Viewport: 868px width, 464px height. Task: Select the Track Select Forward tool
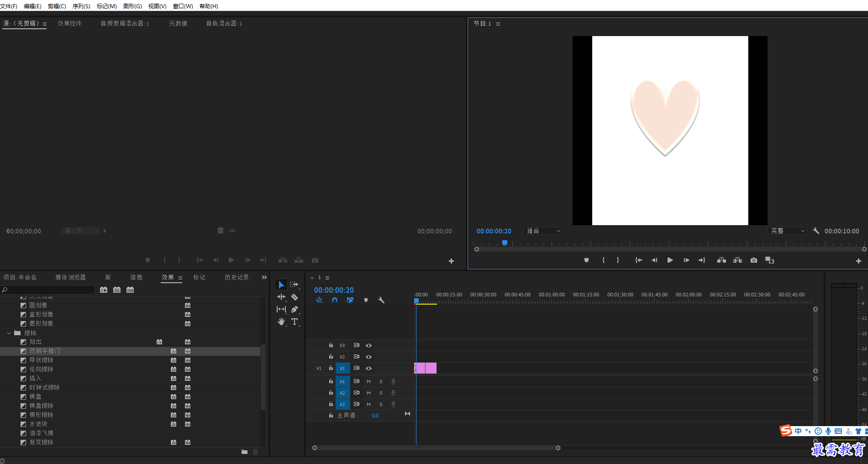(x=295, y=285)
